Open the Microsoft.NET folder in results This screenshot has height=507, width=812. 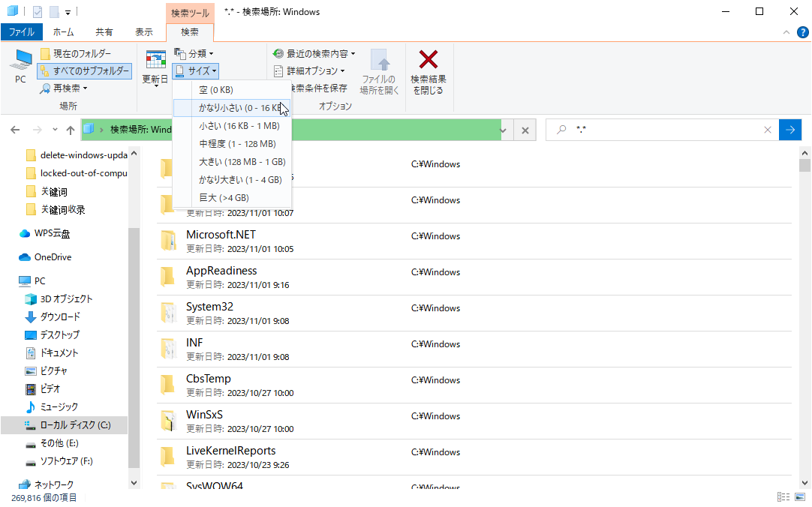coord(219,234)
